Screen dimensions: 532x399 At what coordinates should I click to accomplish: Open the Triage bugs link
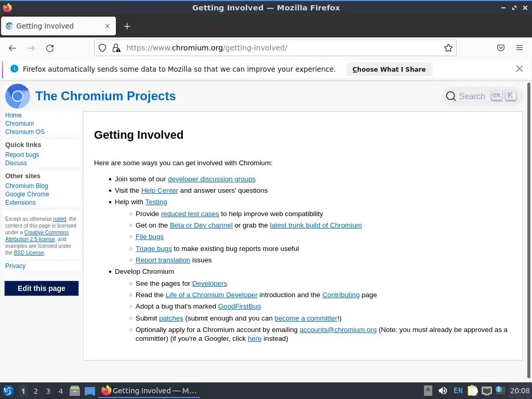[154, 249]
